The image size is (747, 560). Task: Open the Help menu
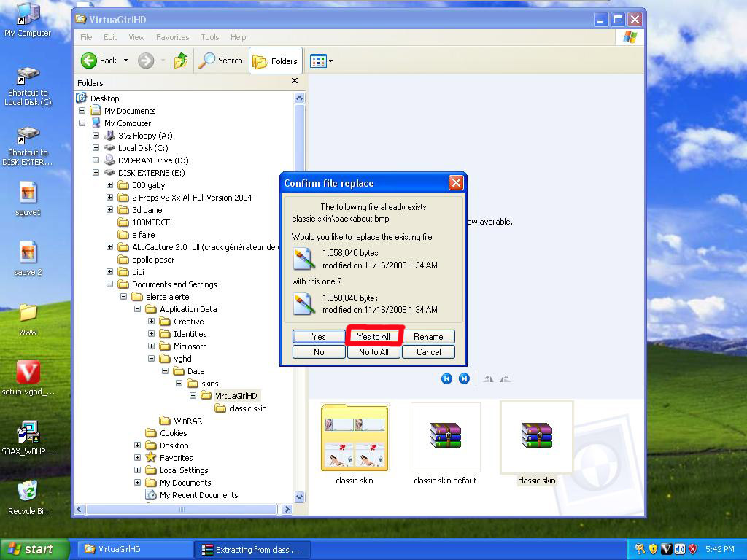[239, 37]
